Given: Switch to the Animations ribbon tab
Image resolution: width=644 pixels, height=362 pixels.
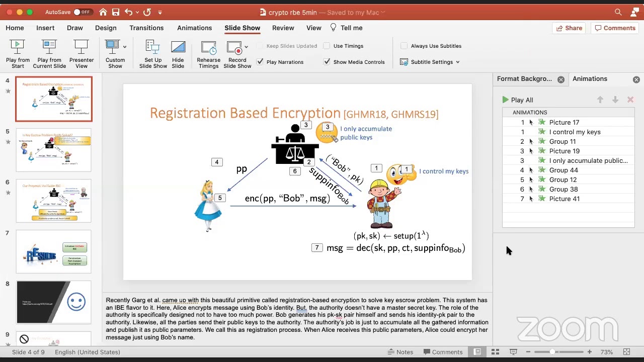Looking at the screenshot, I should pos(194,28).
